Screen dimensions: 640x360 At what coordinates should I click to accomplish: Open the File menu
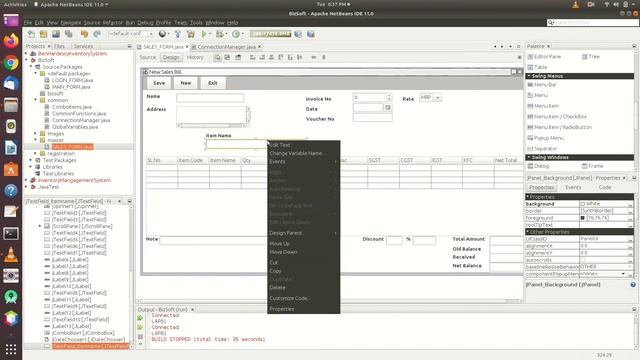pos(28,22)
